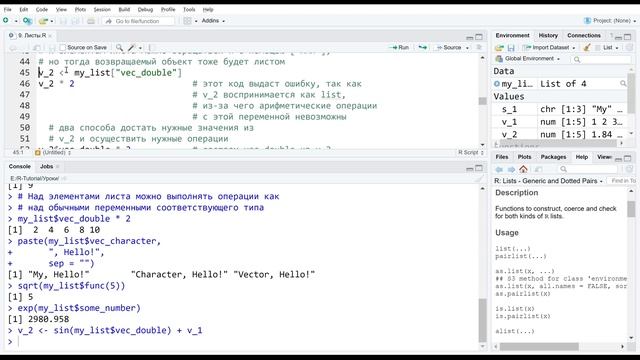Click the (Untitled) section navigator in the status bar
This screenshot has width=640, height=360.
click(x=53, y=153)
